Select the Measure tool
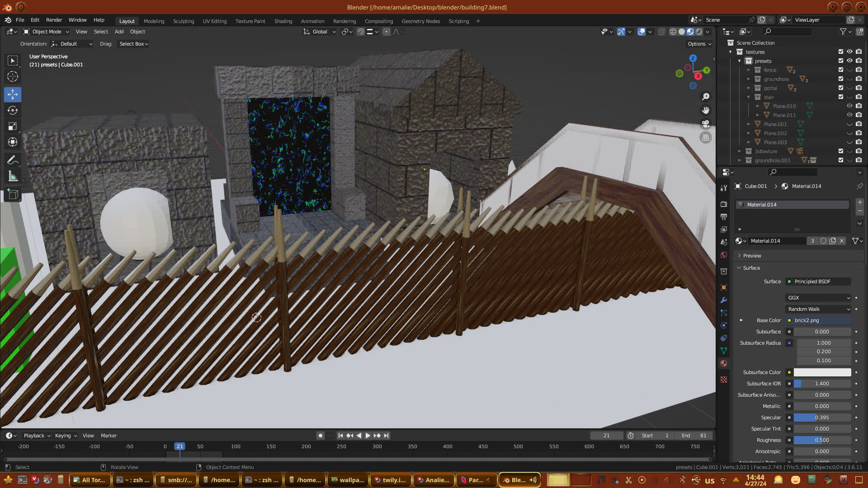Viewport: 868px width, 488px height. [13, 177]
